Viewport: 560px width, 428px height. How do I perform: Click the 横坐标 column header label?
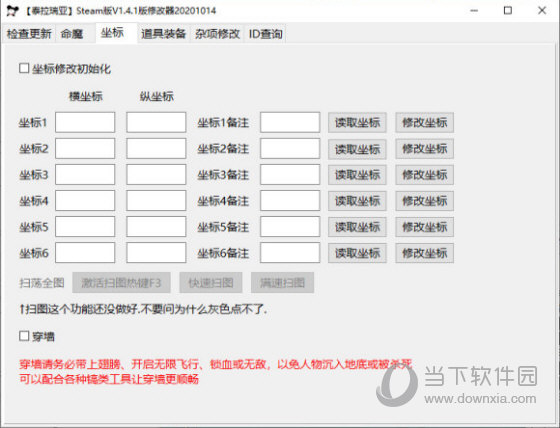click(x=86, y=96)
